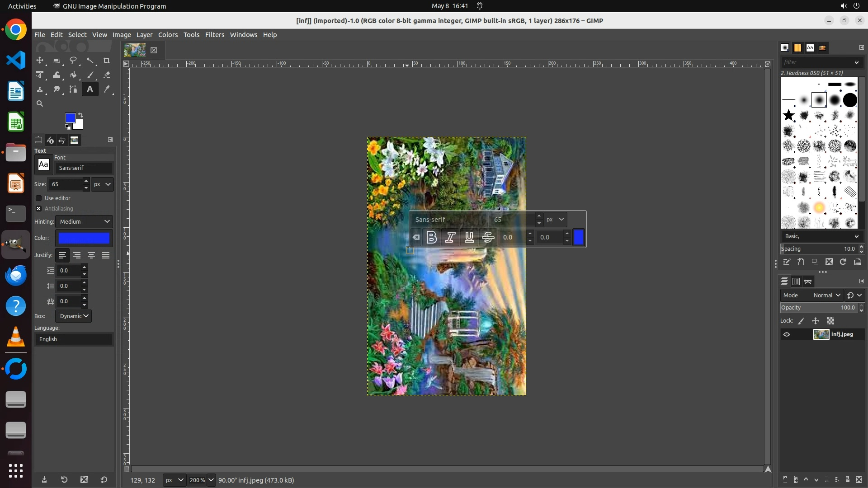Swap foreground and background colors
868x488 pixels.
pos(80,115)
